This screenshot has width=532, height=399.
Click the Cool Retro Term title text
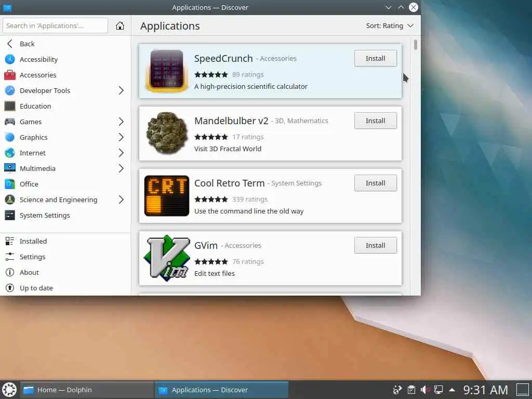pos(229,183)
